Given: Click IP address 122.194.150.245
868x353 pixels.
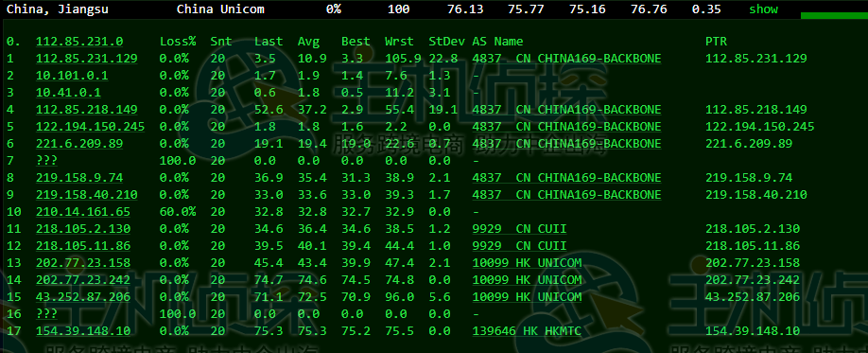Looking at the screenshot, I should click(x=90, y=127).
